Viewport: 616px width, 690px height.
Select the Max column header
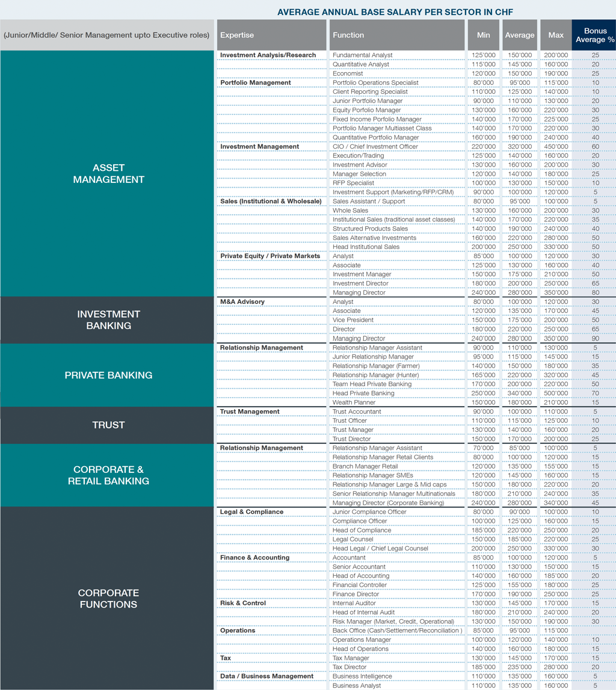tap(556, 35)
